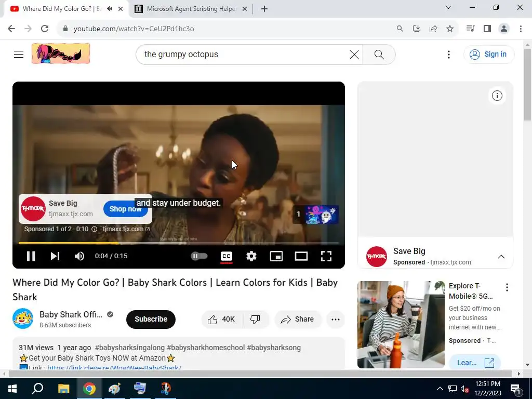Click upcoming video thumbnail in player
This screenshot has width=532, height=399.
[316, 215]
